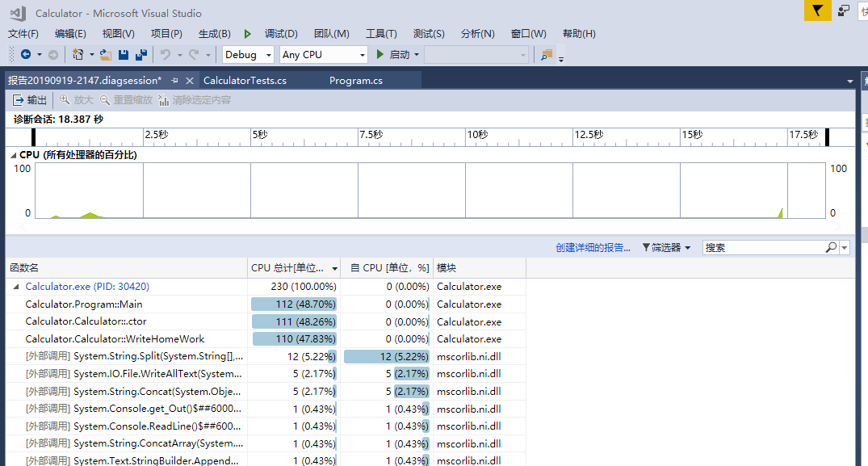Click the 启动 start debugging button
This screenshot has width=868, height=466.
click(x=392, y=54)
